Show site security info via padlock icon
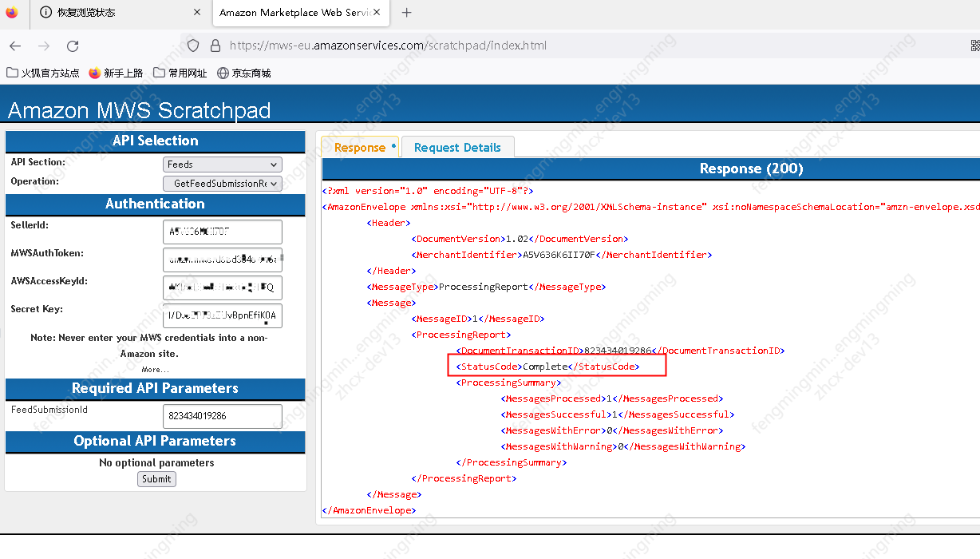 click(x=215, y=46)
